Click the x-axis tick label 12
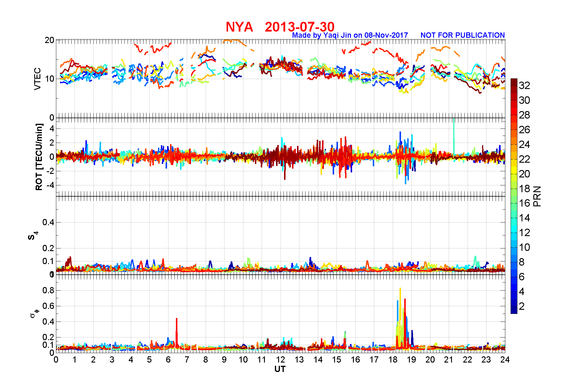 tap(280, 360)
